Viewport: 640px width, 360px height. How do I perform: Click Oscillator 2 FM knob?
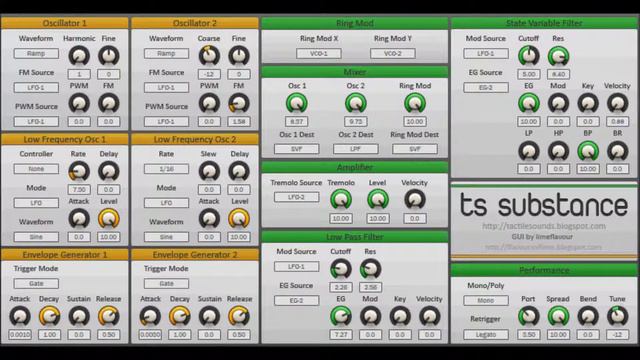[x=239, y=104]
